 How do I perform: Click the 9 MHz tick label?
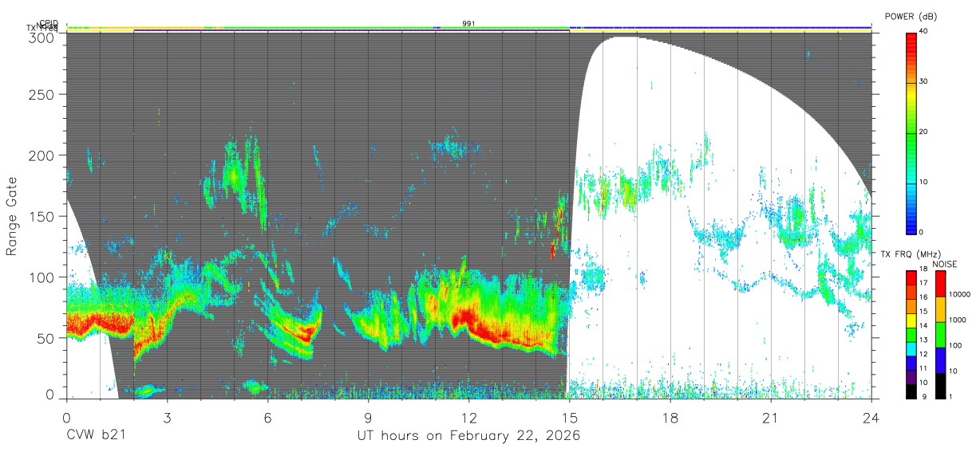[x=923, y=396]
